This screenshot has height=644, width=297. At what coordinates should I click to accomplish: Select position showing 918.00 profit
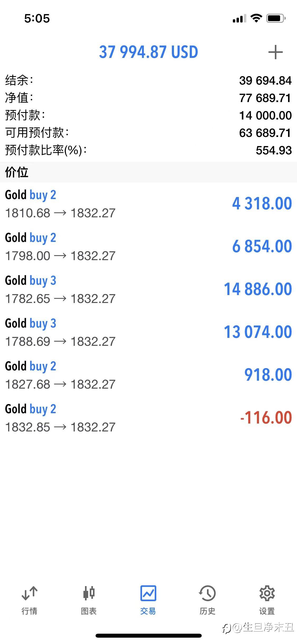coord(148,375)
